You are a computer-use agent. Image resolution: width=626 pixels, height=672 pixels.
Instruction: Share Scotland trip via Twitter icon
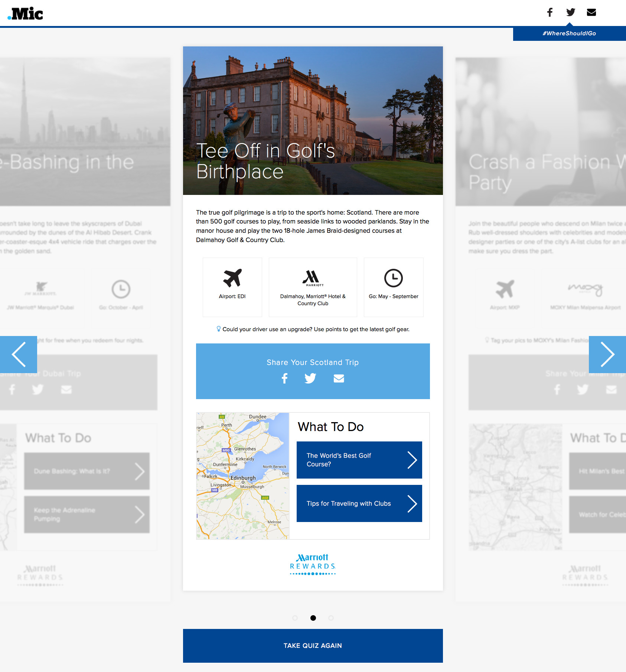(x=310, y=378)
